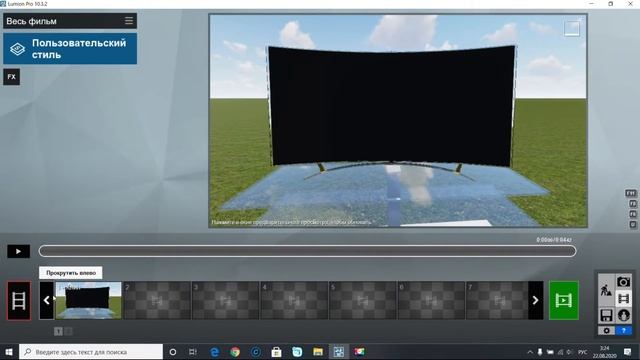Click the F11 quality key indicator

[x=631, y=193]
